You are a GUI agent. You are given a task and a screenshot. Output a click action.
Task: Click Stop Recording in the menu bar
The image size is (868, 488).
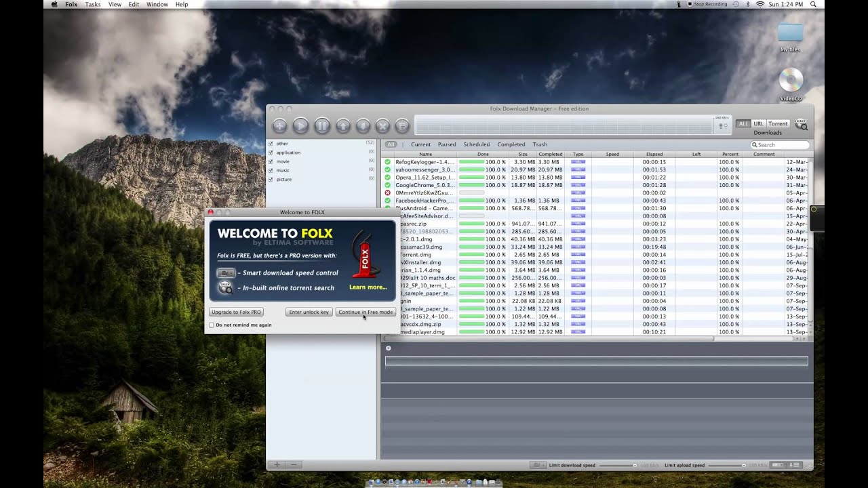click(x=708, y=4)
